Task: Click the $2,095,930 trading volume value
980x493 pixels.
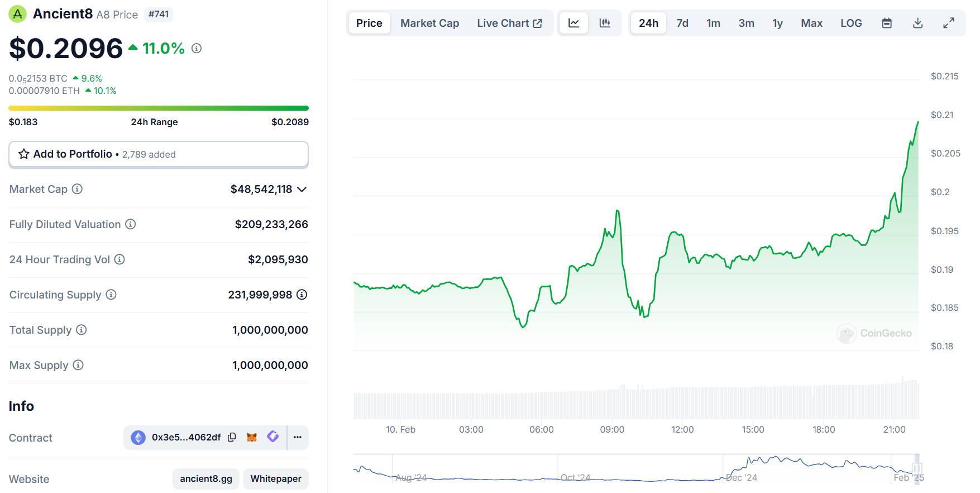Action: click(x=278, y=259)
